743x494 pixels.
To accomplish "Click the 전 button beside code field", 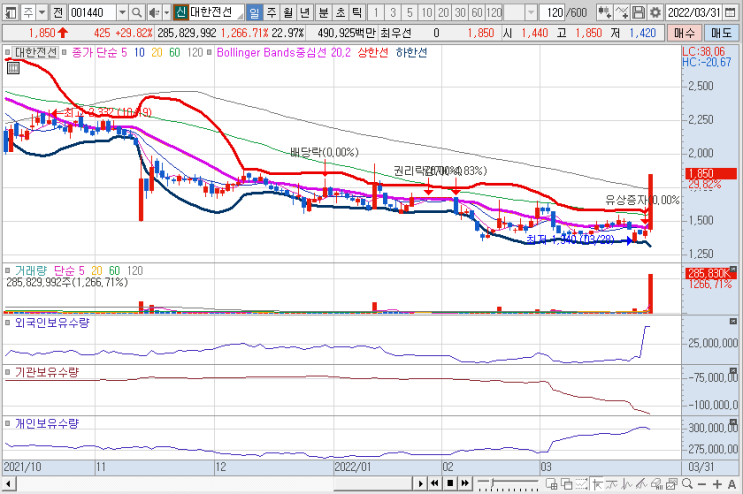I will click(x=58, y=12).
